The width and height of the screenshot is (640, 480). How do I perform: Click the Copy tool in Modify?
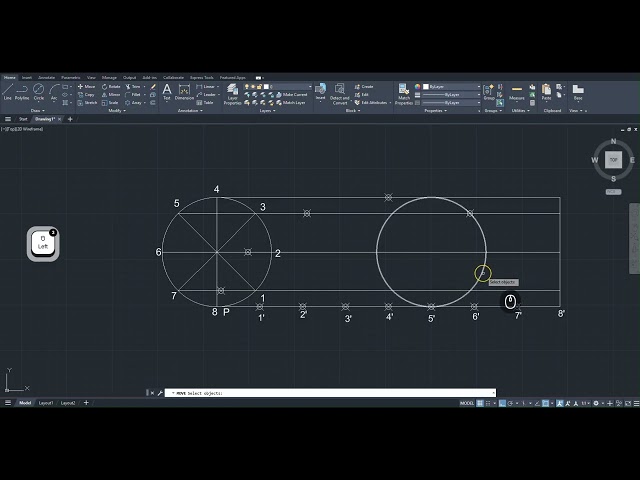coord(86,95)
